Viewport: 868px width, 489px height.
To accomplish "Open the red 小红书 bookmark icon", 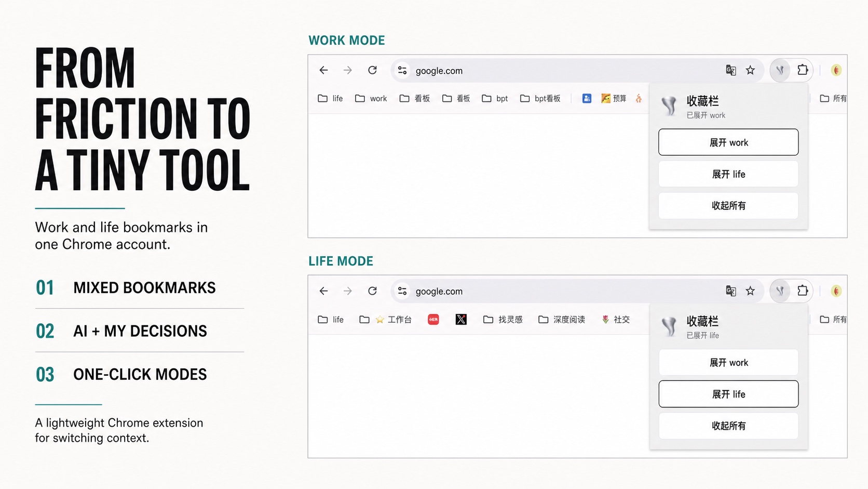I will [x=433, y=320].
